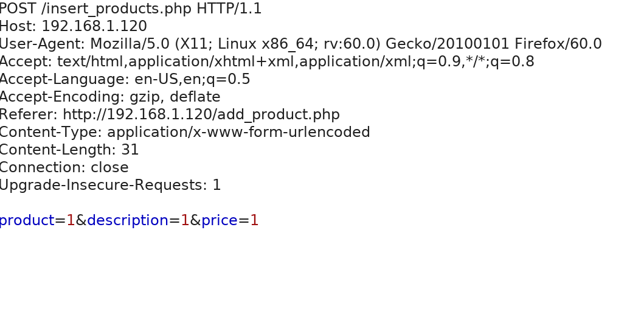Click the price parameter name

coord(220,221)
